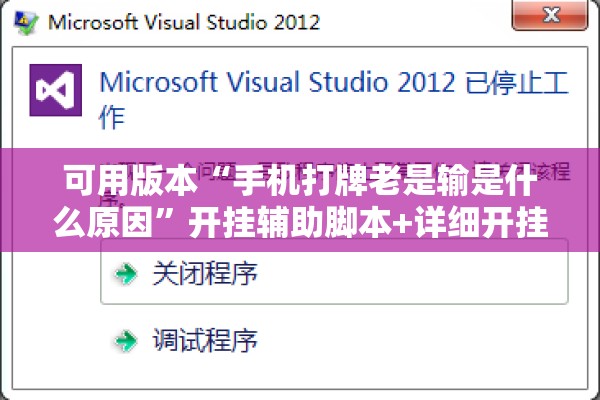Click empty space inside the 关闭程序 box

point(413,274)
